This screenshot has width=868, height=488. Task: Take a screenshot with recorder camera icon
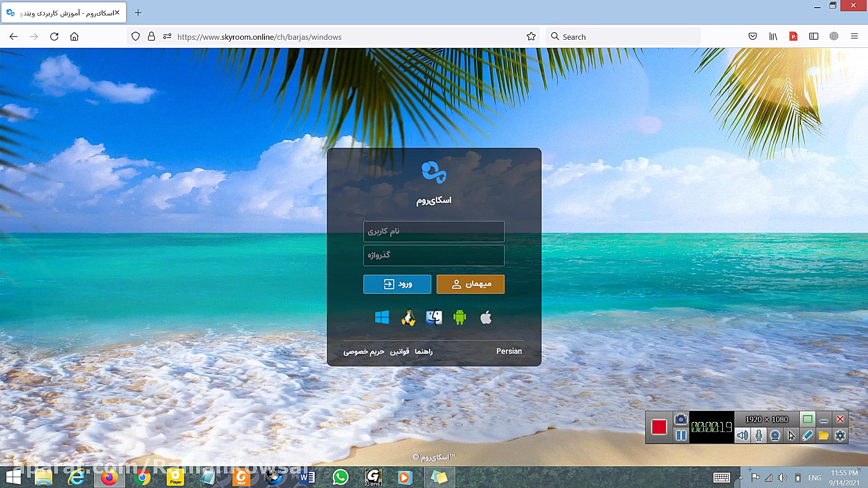(681, 419)
